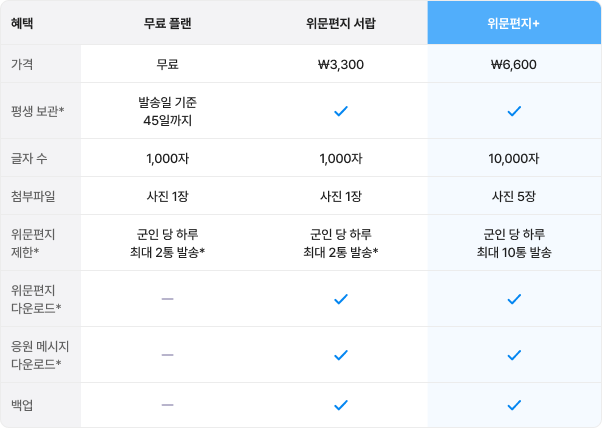The width and height of the screenshot is (602, 428).
Task: Click 응원 메시지 다운로드 checkmark in 위문편지+ column
Action: point(514,355)
